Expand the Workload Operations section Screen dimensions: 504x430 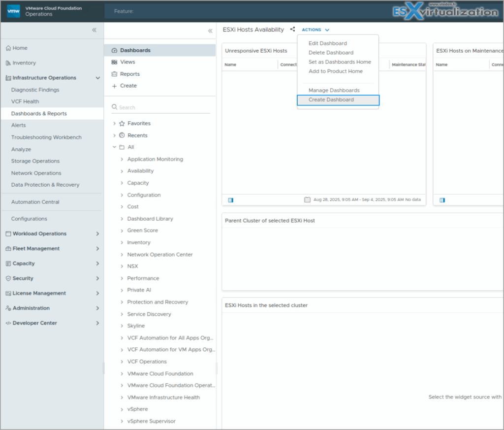click(97, 234)
